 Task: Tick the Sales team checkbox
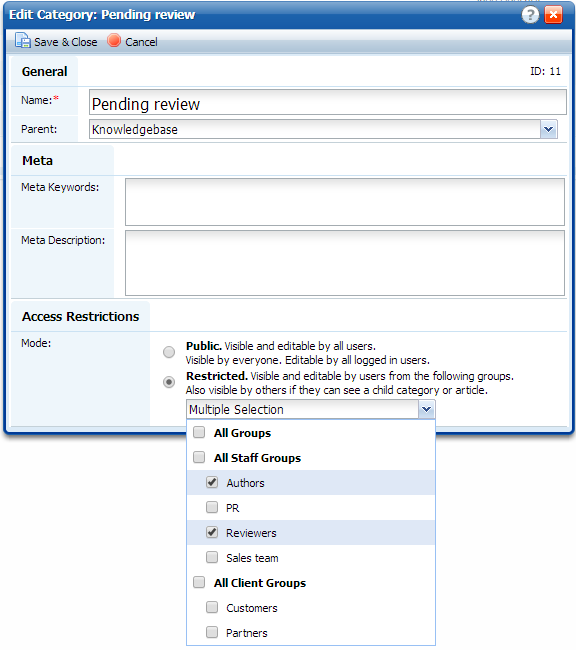212,557
